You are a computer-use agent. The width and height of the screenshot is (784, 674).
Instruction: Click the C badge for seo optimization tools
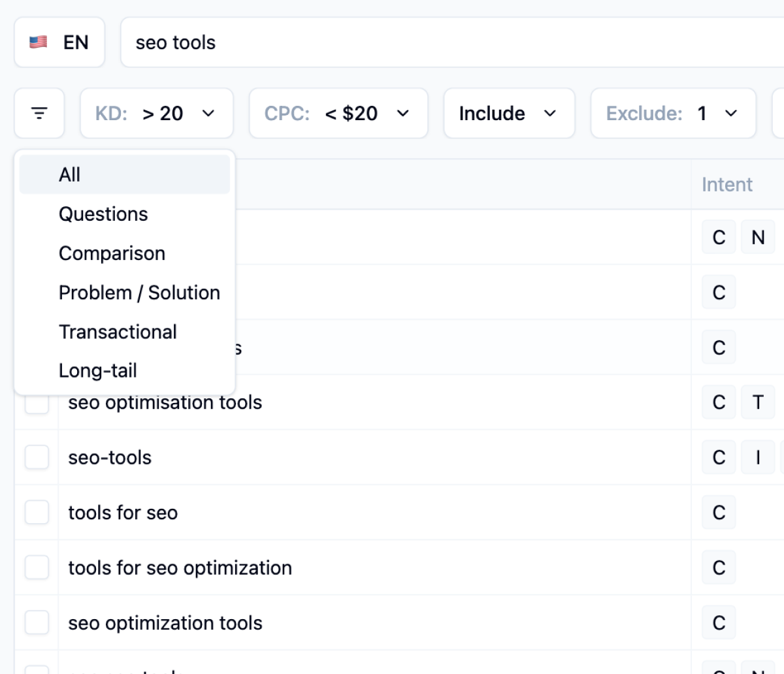click(719, 623)
